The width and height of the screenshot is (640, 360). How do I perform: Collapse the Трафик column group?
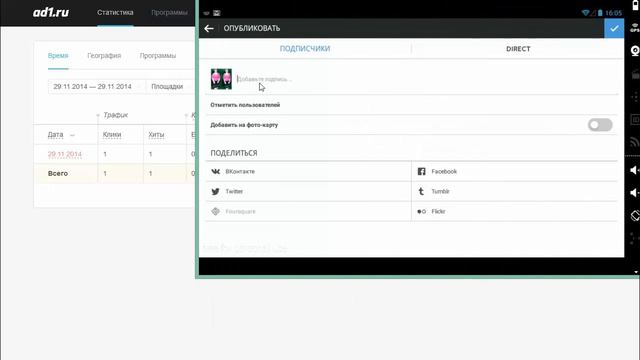pyautogui.click(x=98, y=115)
